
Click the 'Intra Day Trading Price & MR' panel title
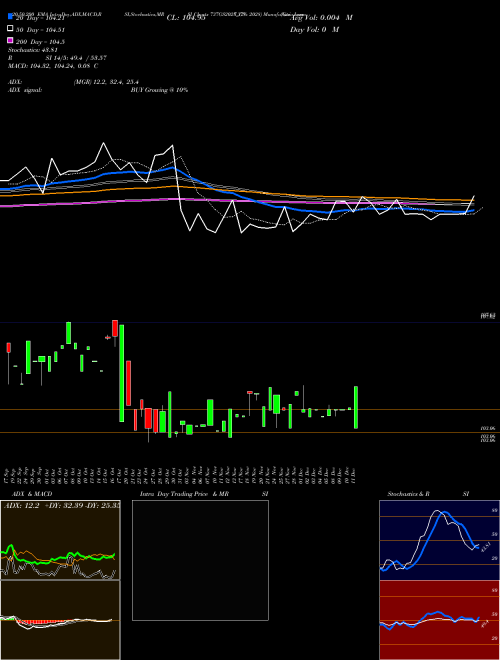coord(184,494)
